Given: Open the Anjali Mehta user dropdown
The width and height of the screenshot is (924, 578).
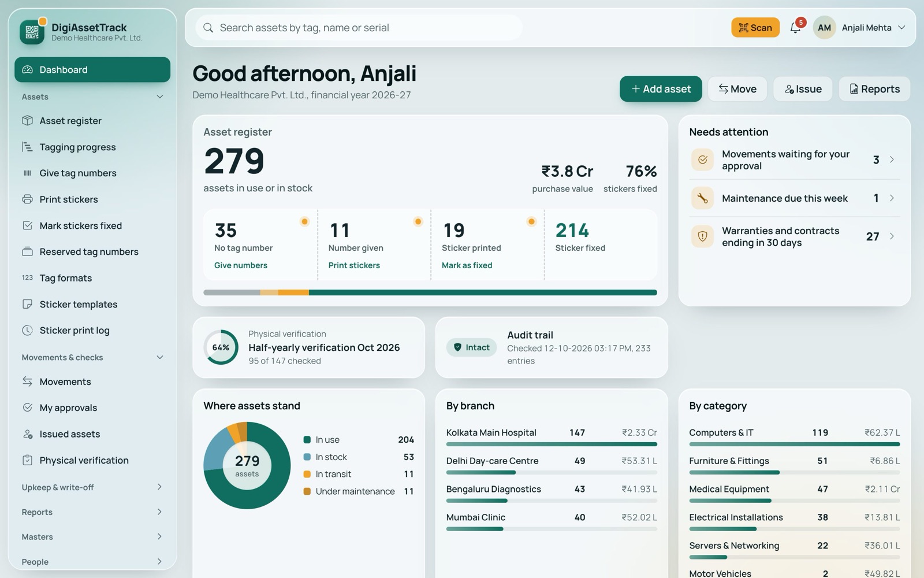Looking at the screenshot, I should [860, 28].
